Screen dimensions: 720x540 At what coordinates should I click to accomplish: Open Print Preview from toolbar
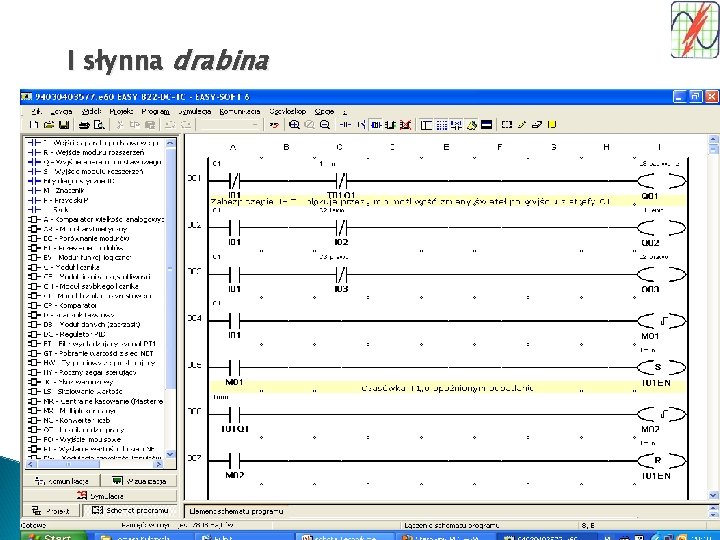coord(99,124)
